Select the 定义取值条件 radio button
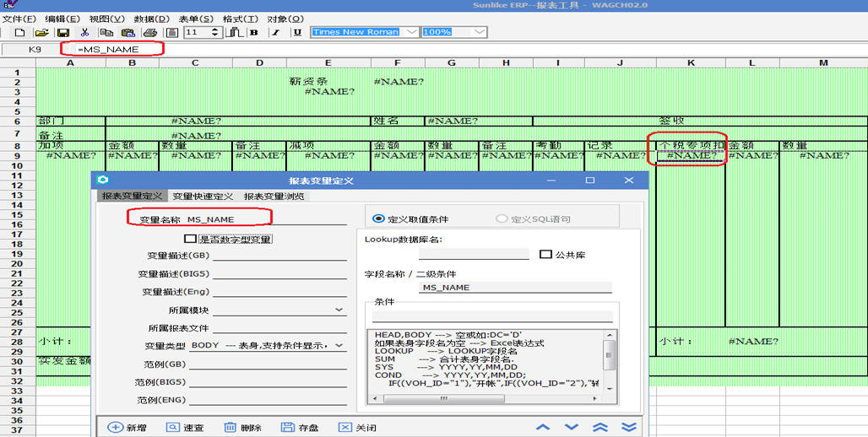Viewport: 868px width, 437px height. [378, 218]
